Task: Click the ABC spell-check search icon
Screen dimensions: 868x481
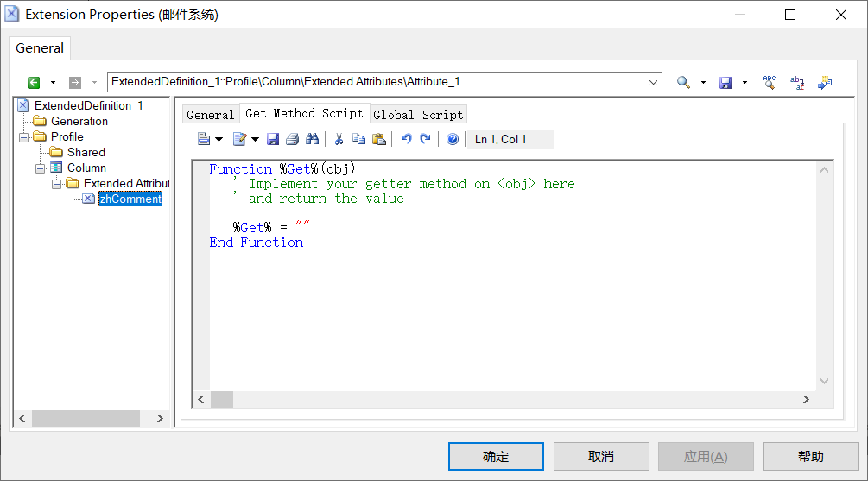Action: point(770,83)
